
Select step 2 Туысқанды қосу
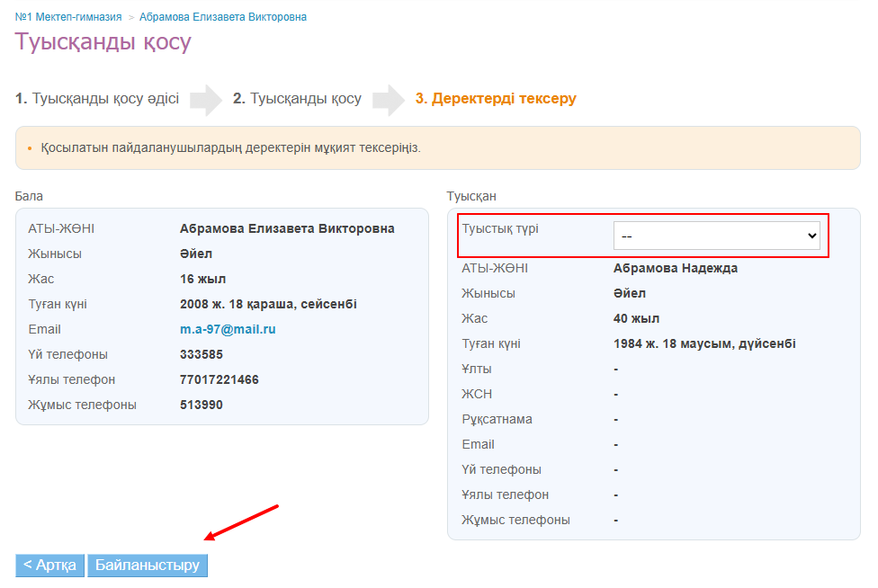click(297, 99)
